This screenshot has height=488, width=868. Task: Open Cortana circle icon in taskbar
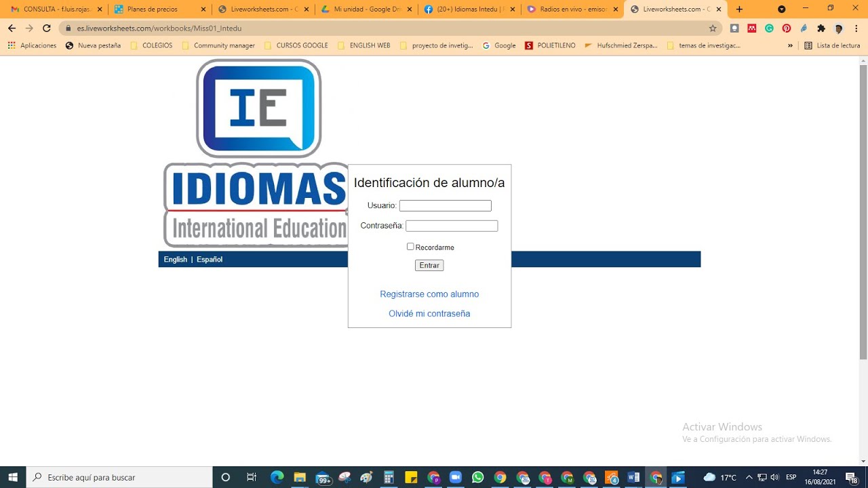tap(226, 477)
